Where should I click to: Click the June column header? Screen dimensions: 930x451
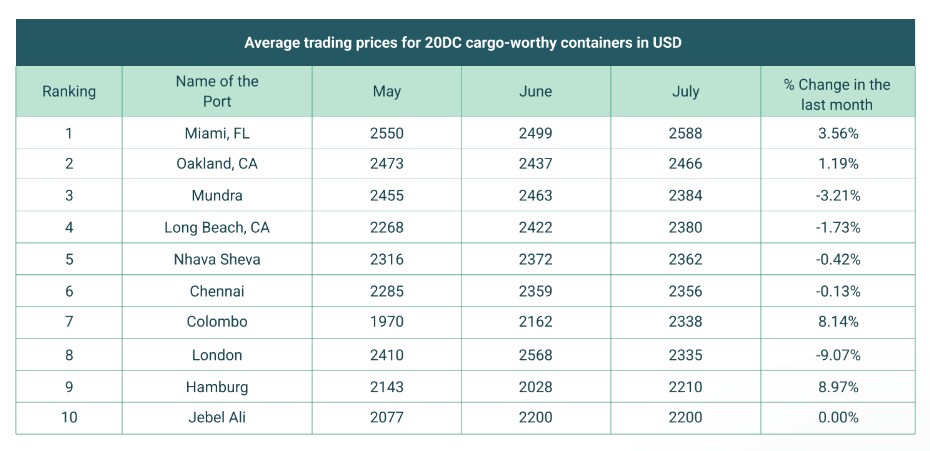click(535, 91)
